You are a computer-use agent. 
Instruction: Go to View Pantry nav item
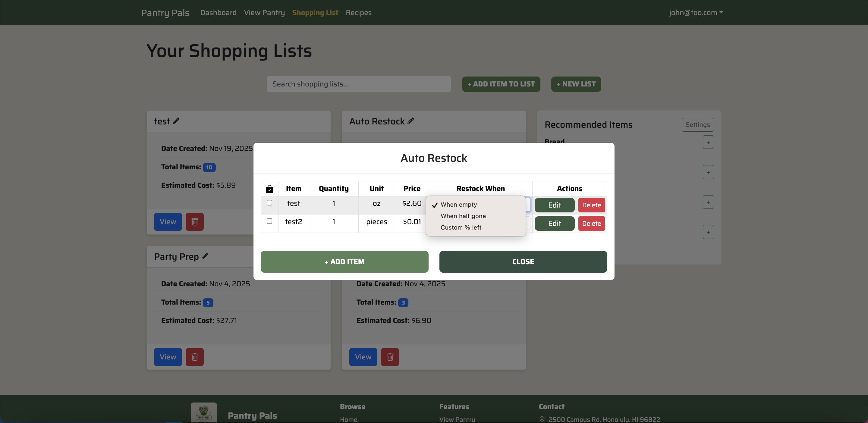264,12
